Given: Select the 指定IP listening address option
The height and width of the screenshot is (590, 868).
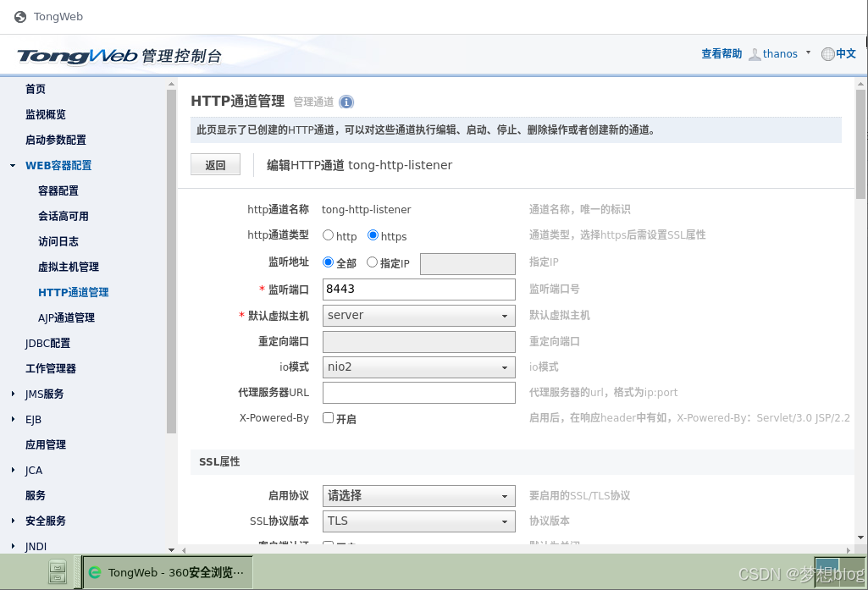Looking at the screenshot, I should click(371, 262).
